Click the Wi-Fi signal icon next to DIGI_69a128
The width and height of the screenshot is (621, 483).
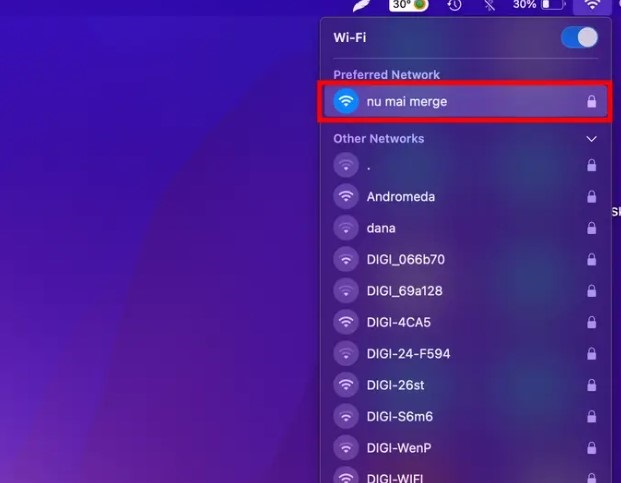point(346,291)
